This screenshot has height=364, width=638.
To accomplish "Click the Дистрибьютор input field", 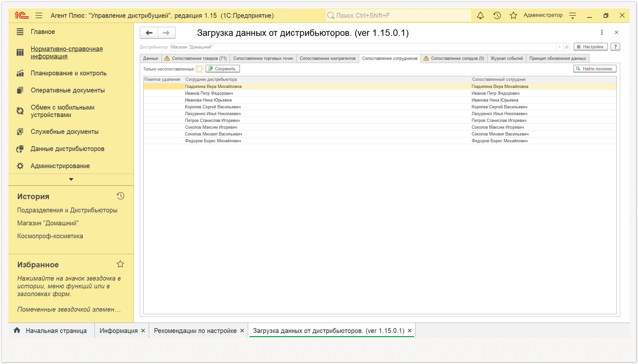I will 363,47.
